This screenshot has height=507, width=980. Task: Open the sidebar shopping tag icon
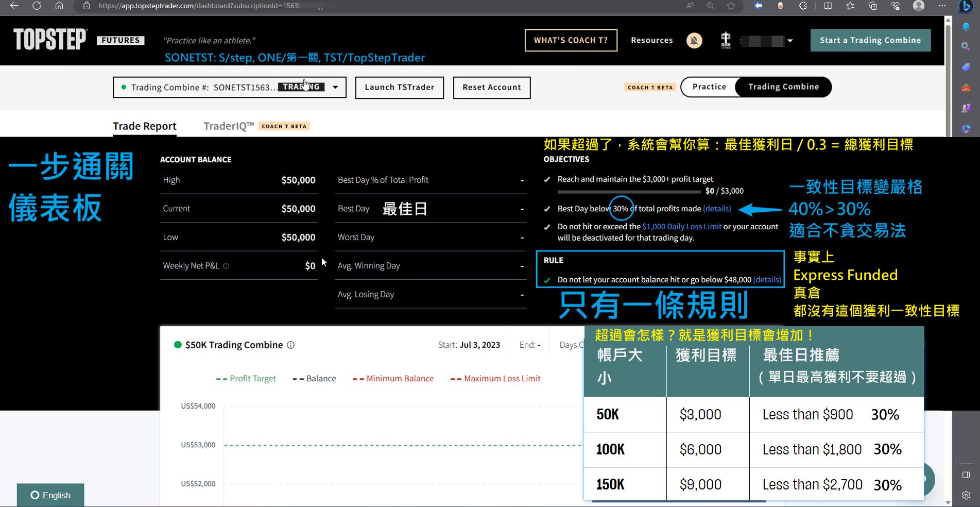[966, 67]
